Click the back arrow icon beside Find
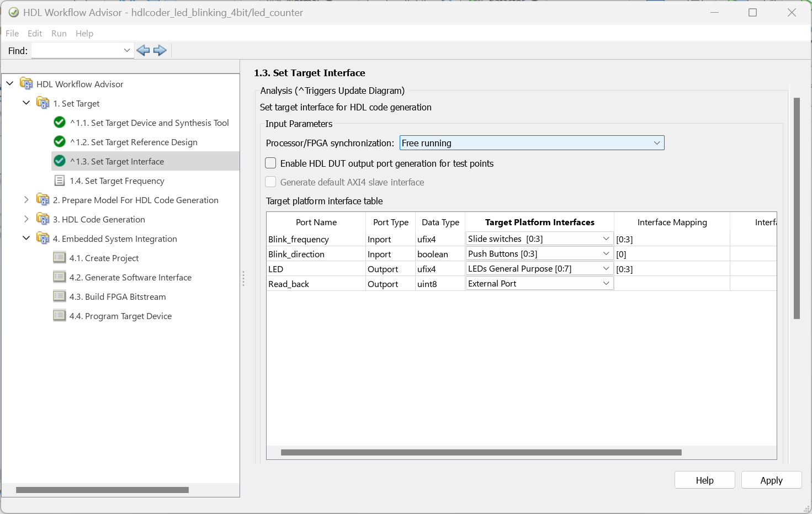 click(143, 51)
